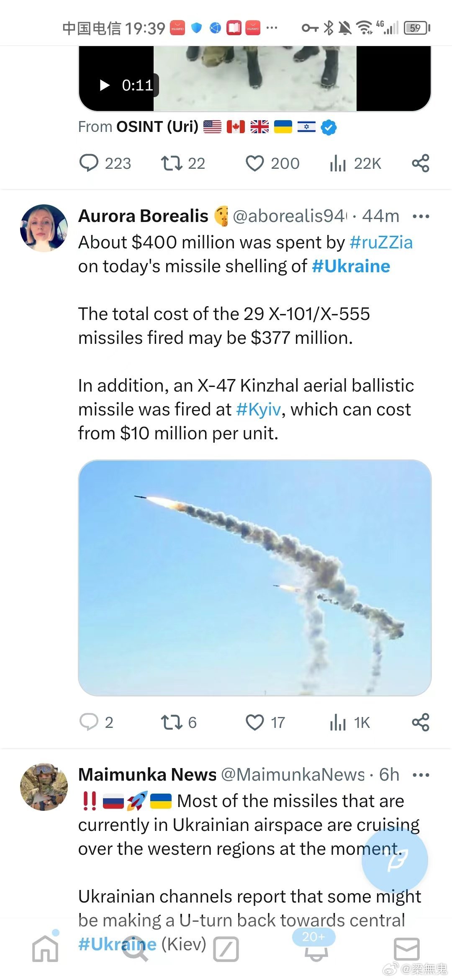Open the #ruZZia hashtag
The height and width of the screenshot is (980, 452).
[x=381, y=242]
